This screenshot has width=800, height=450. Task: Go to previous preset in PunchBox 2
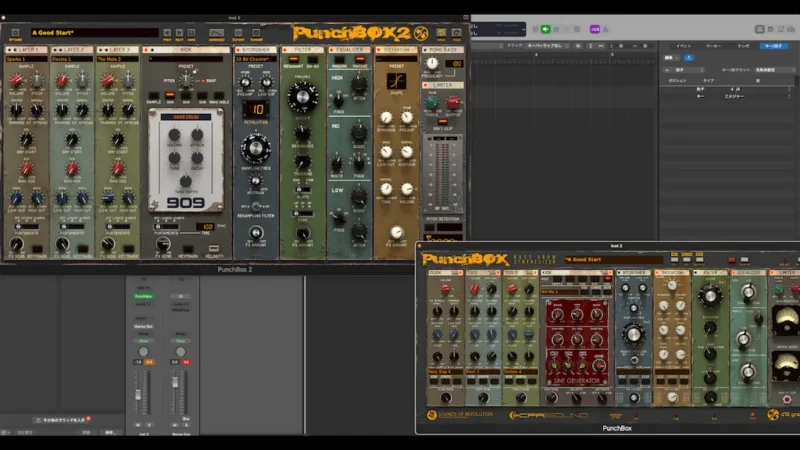(x=167, y=33)
